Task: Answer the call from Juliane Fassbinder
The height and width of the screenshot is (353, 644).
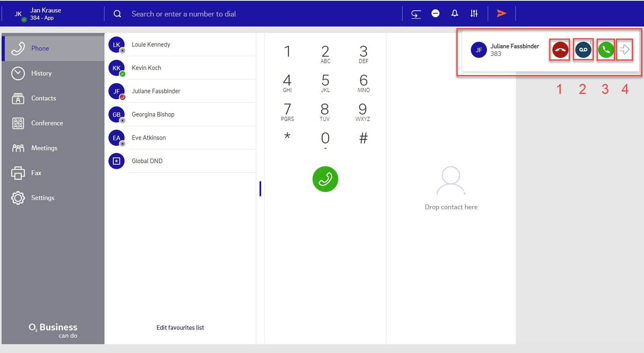Action: (x=606, y=50)
